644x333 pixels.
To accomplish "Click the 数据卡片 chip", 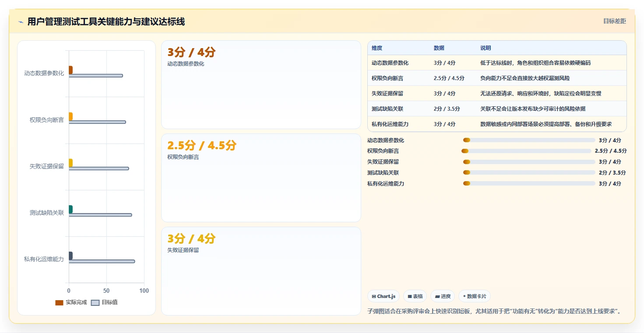I will [x=475, y=296].
